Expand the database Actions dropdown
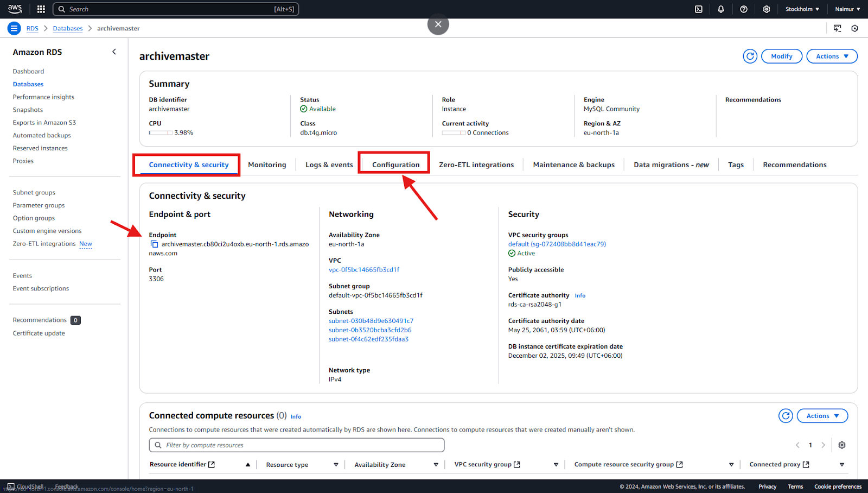 832,56
